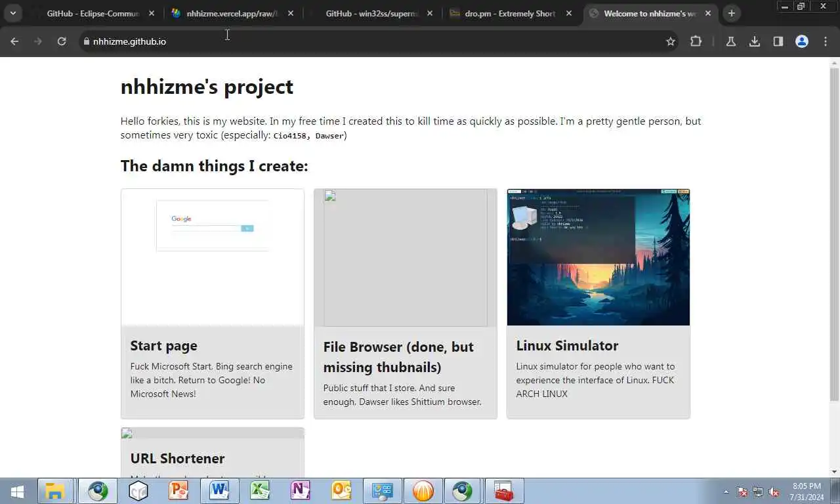840x504 pixels.
Task: Go back with the back arrow
Action: click(x=14, y=41)
